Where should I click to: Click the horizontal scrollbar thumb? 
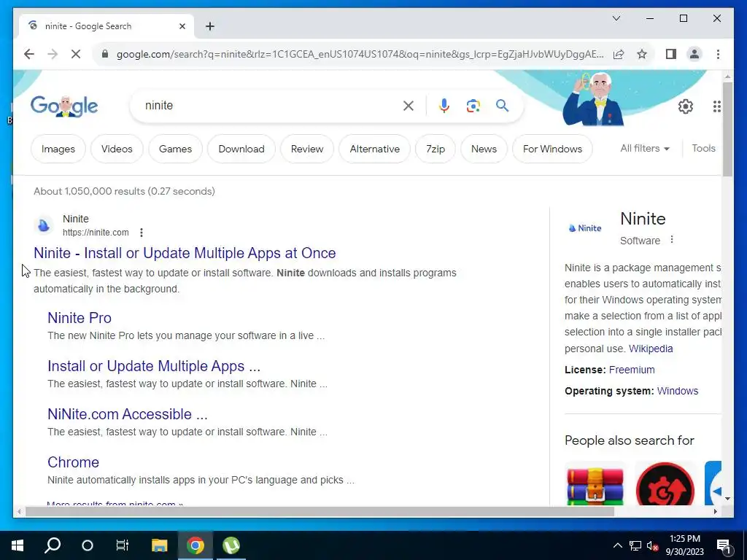[x=320, y=512]
